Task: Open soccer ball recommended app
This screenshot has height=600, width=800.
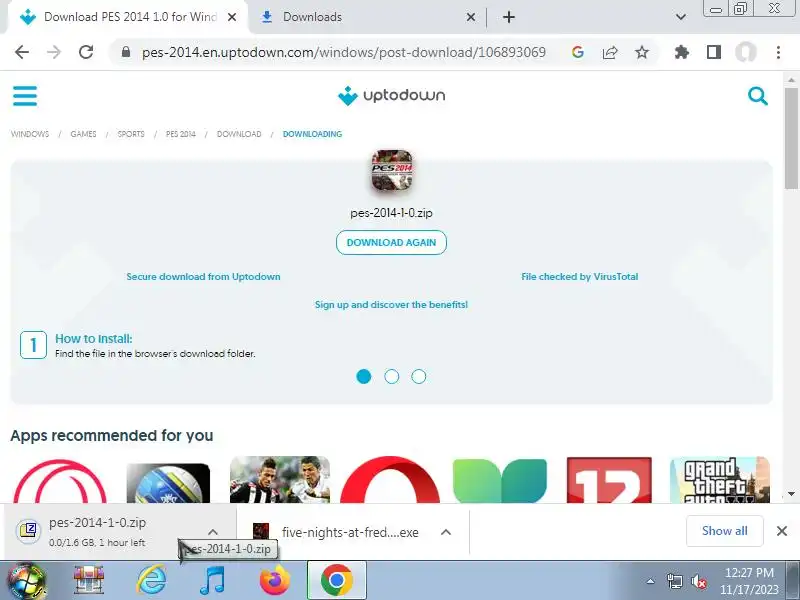Action: 168,483
